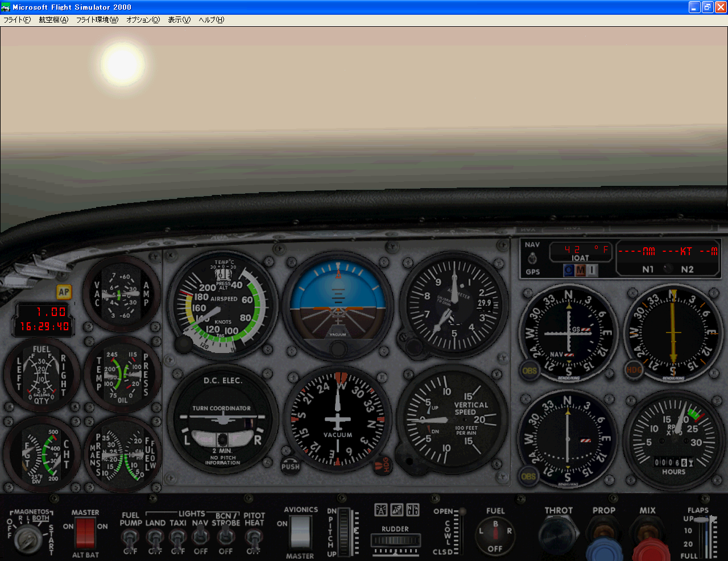Flip the LAND lights switch
Viewport: 728px width, 561px height.
[155, 539]
